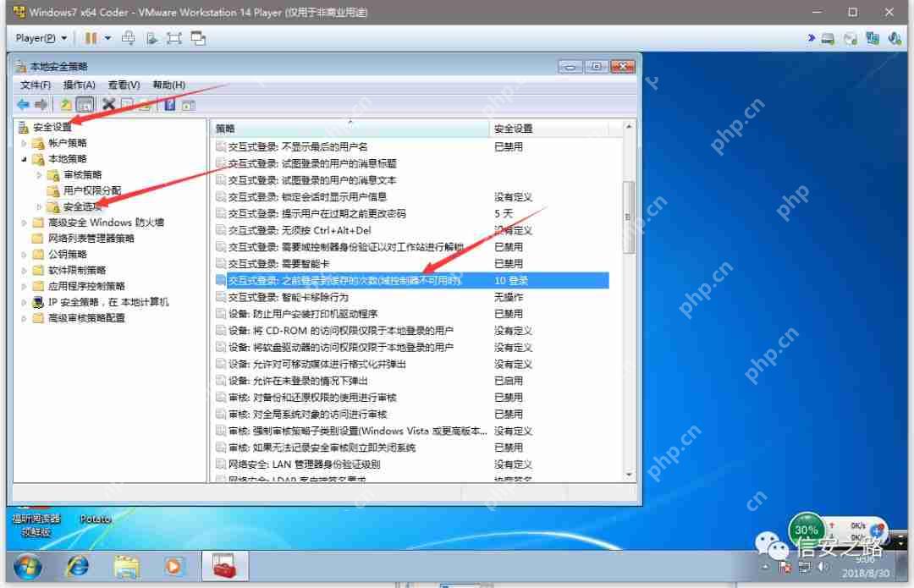Viewport: 914px width, 588px height.
Task: Click the VMware pause virtual machine icon
Action: [x=91, y=38]
